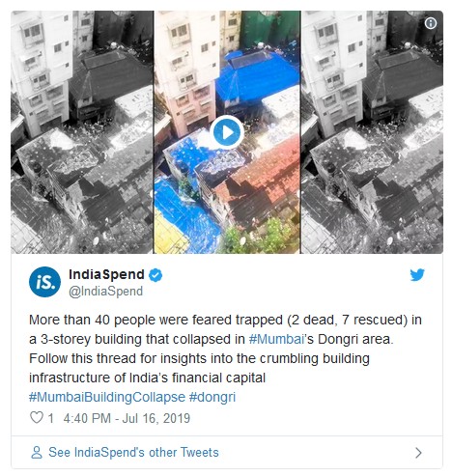Play the embedded building collapse video
Viewport: 452px width, 476px height.
click(x=227, y=132)
